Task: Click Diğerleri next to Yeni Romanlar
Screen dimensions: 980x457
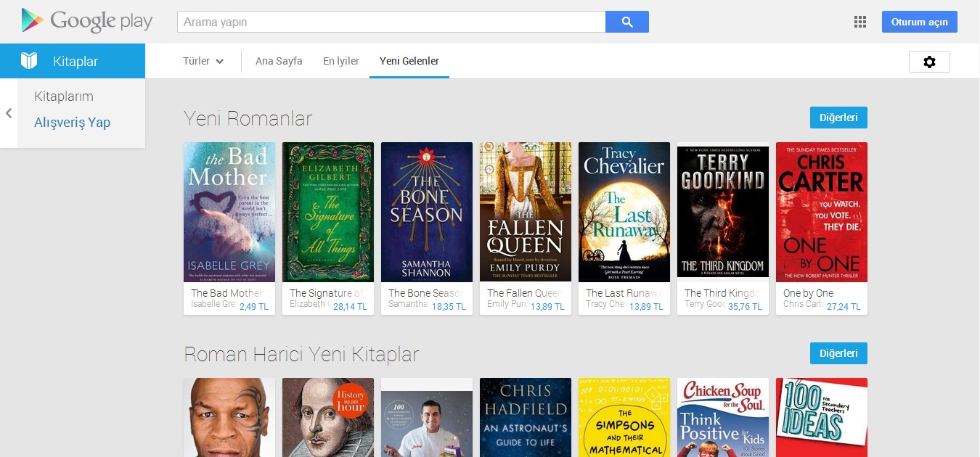Action: [838, 118]
